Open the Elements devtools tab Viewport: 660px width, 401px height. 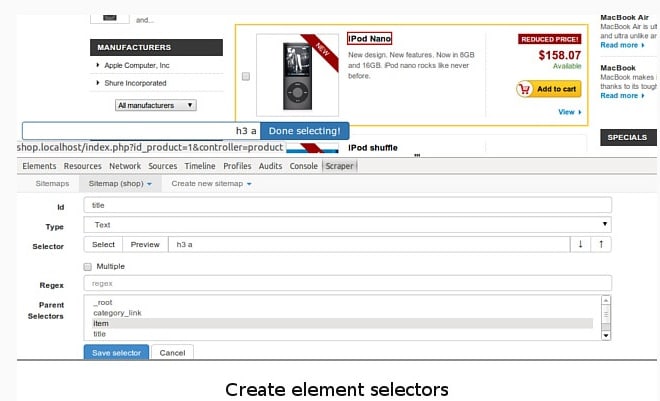click(x=39, y=166)
